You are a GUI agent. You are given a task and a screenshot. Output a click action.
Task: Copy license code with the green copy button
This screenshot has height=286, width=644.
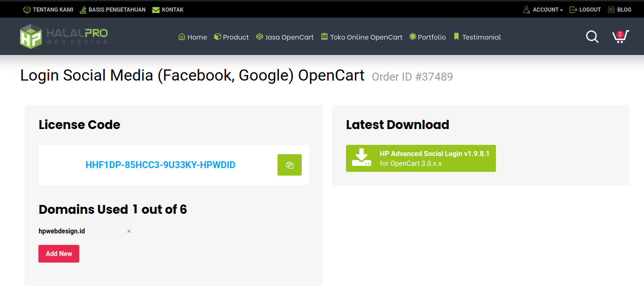pos(289,165)
